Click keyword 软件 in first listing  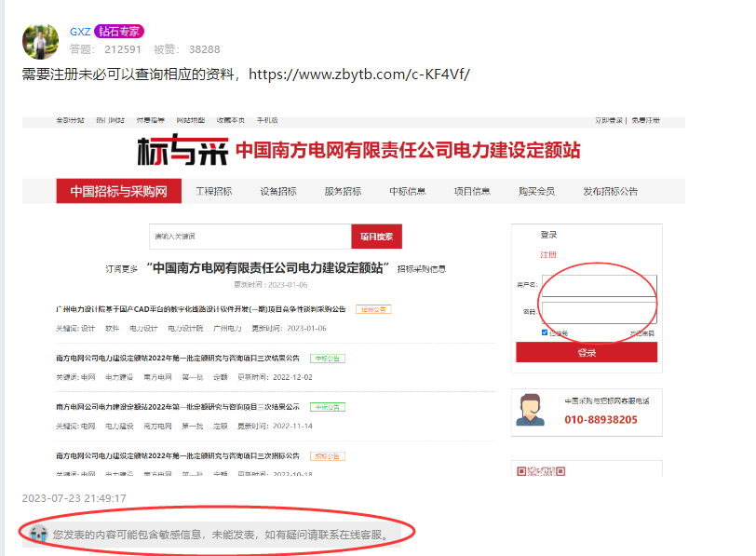(113, 329)
